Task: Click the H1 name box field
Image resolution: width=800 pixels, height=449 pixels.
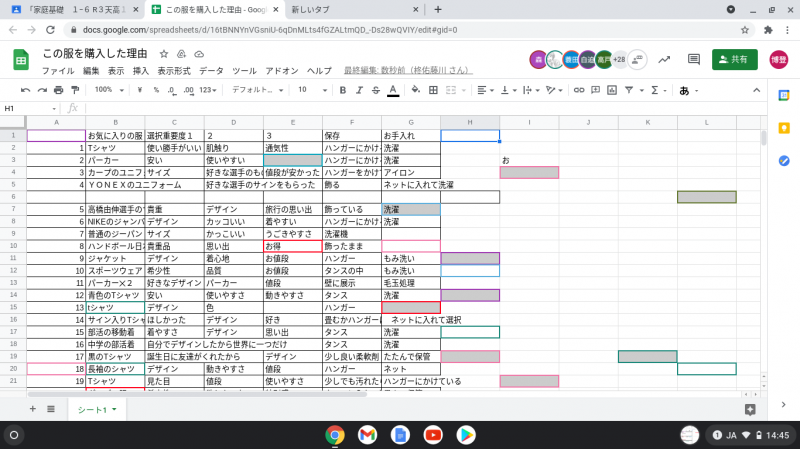Action: (x=28, y=108)
